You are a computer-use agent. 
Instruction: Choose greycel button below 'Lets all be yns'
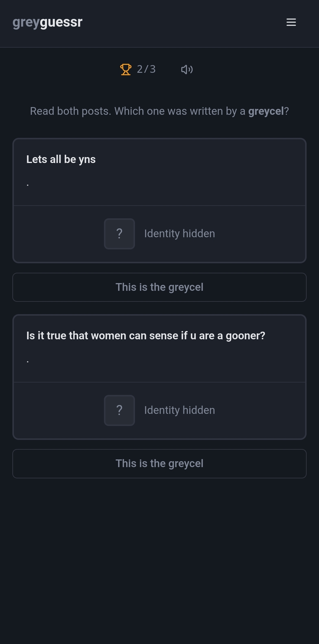coord(159,287)
